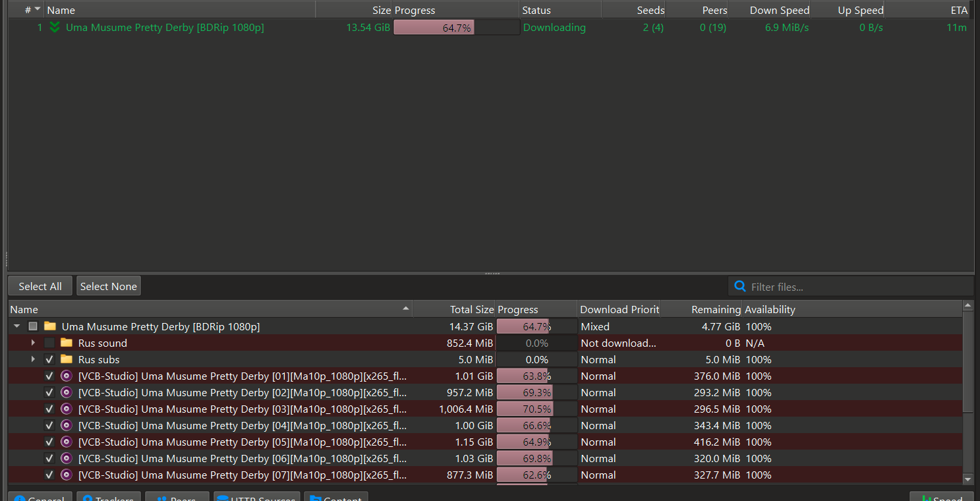Collapse the Uma Musume Pretty Derby root folder

16,326
